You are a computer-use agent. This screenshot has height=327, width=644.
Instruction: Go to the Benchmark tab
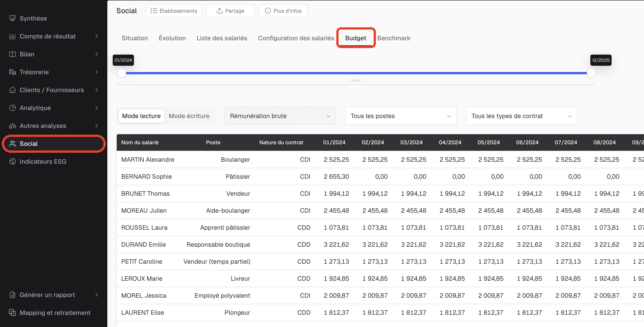(394, 38)
